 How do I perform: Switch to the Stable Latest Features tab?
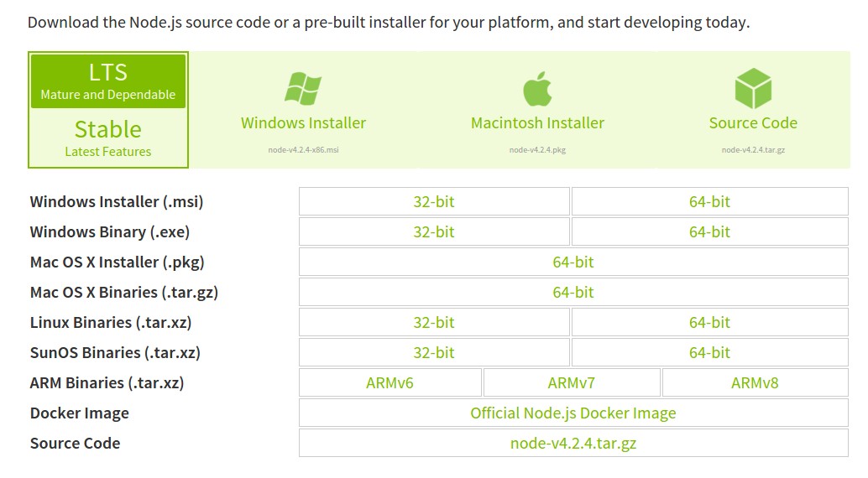pos(108,138)
